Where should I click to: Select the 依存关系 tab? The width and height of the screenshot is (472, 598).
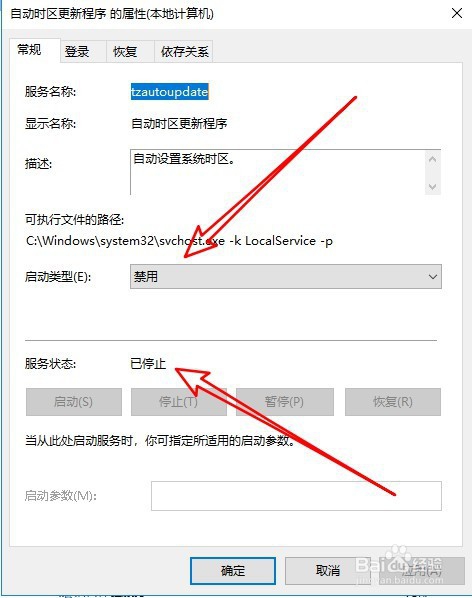click(183, 51)
